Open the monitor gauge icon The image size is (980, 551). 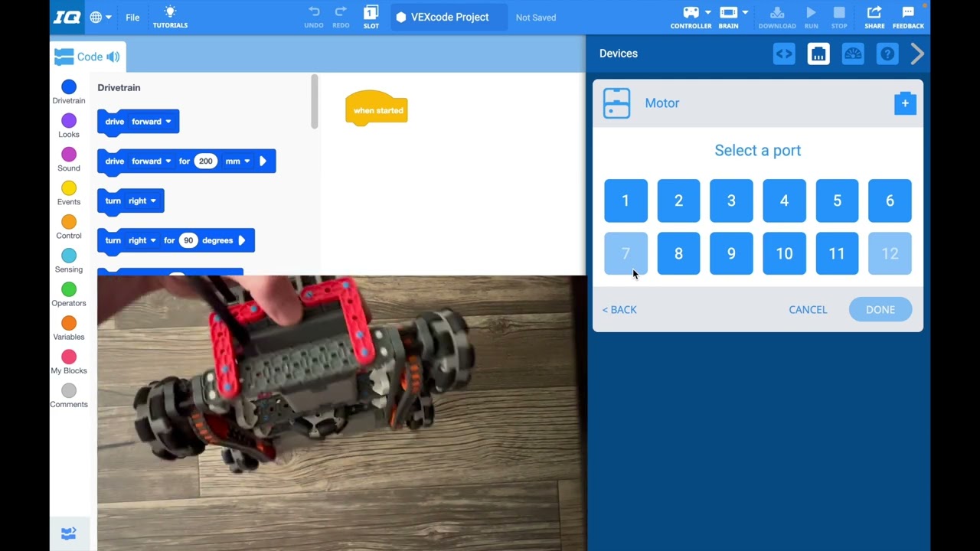coord(853,54)
